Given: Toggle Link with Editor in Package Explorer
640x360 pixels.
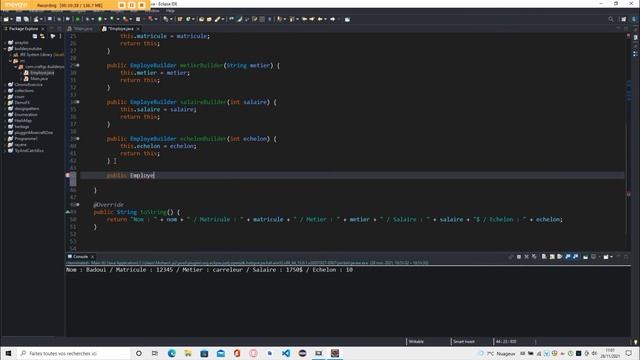Looking at the screenshot, I should click(42, 36).
